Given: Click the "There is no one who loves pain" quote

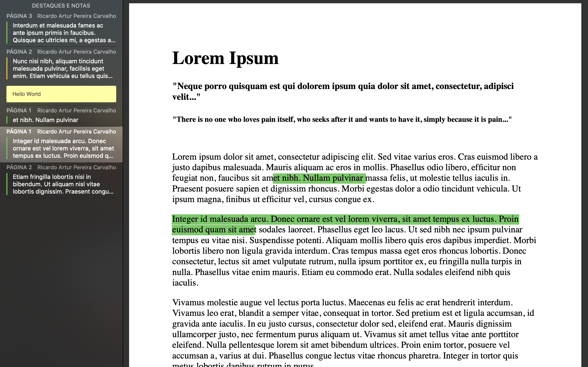Looking at the screenshot, I should tap(342, 120).
